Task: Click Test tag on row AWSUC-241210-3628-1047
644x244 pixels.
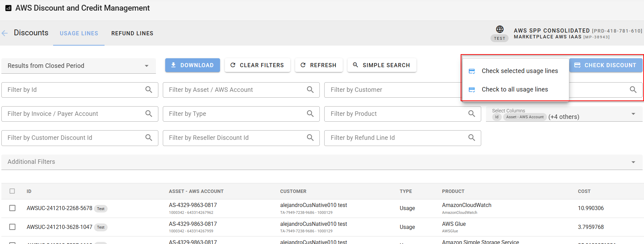Action: [101, 227]
